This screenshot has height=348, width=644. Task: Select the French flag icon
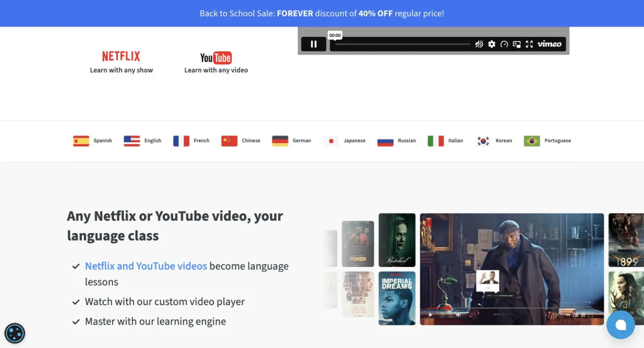coord(181,141)
